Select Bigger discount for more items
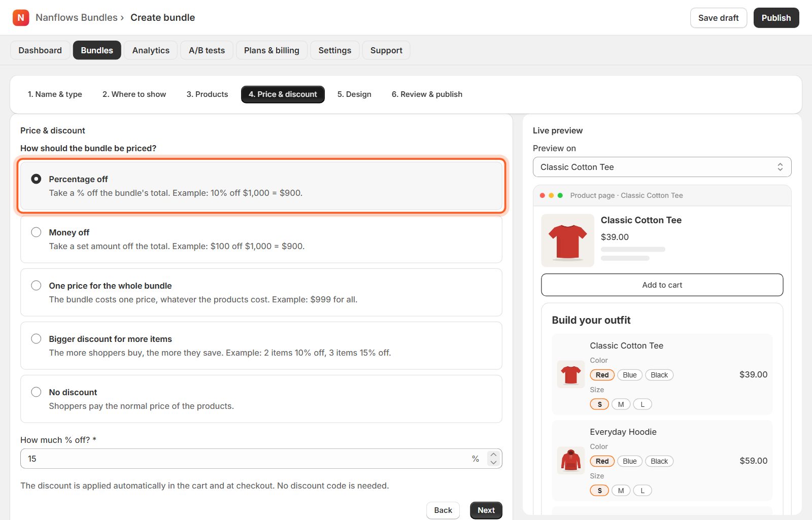Viewport: 812px width, 520px height. click(261, 345)
